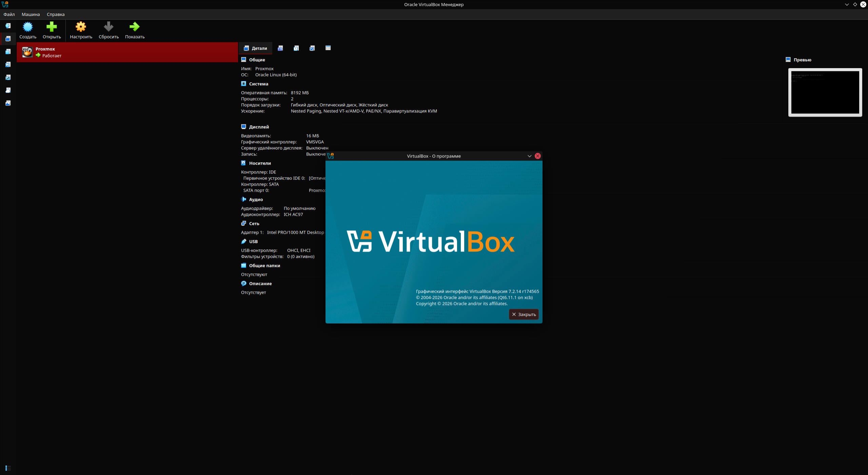The height and width of the screenshot is (475, 868).
Task: Click the Описание speech-bubble icon
Action: (x=244, y=283)
